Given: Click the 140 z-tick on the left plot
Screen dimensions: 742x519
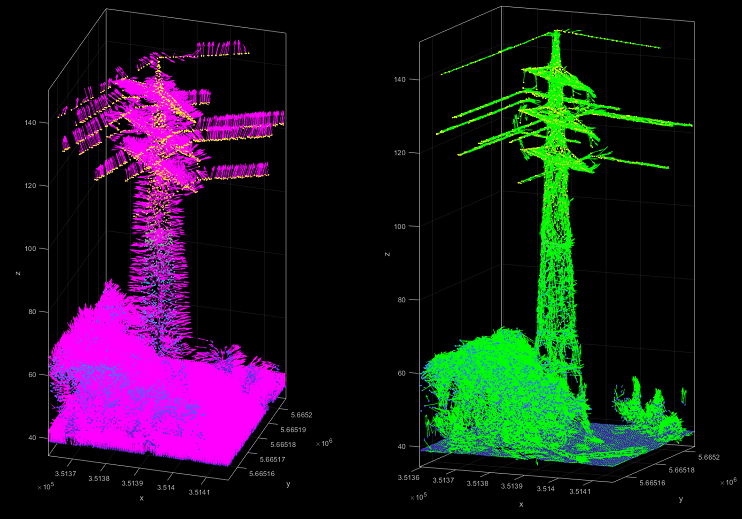Looking at the screenshot, I should click(30, 123).
